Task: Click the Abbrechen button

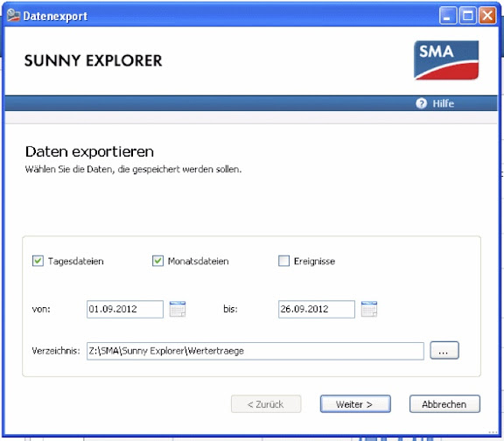Action: coord(444,404)
